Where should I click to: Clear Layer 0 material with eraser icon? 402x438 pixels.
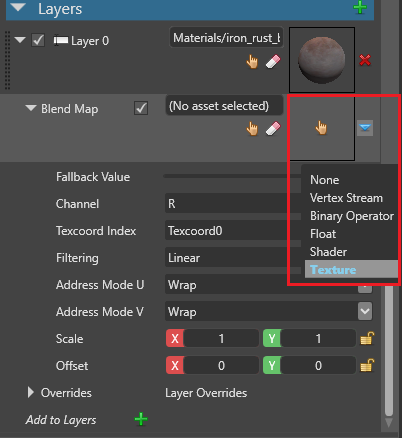273,62
